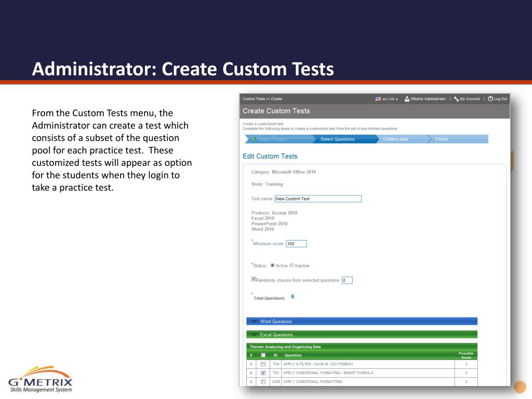Click the Edit Custom Tests heading
532x399 pixels.
click(270, 156)
